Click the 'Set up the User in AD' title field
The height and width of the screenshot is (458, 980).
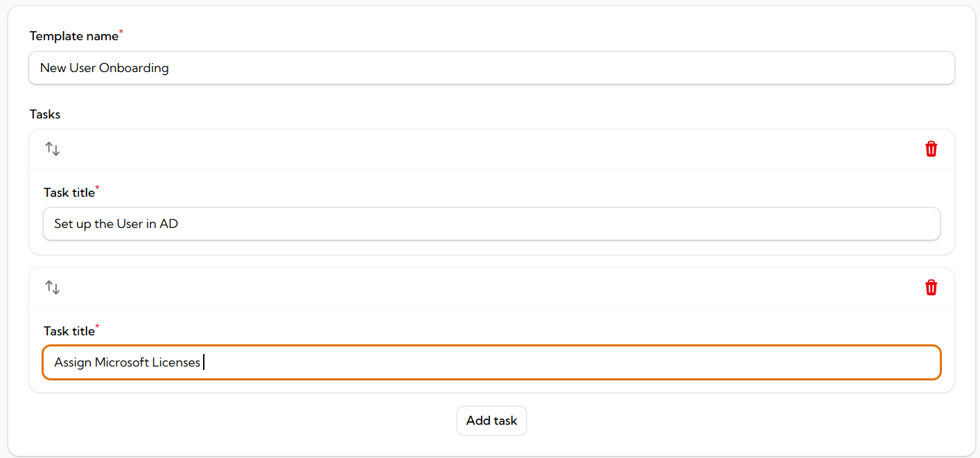[491, 223]
